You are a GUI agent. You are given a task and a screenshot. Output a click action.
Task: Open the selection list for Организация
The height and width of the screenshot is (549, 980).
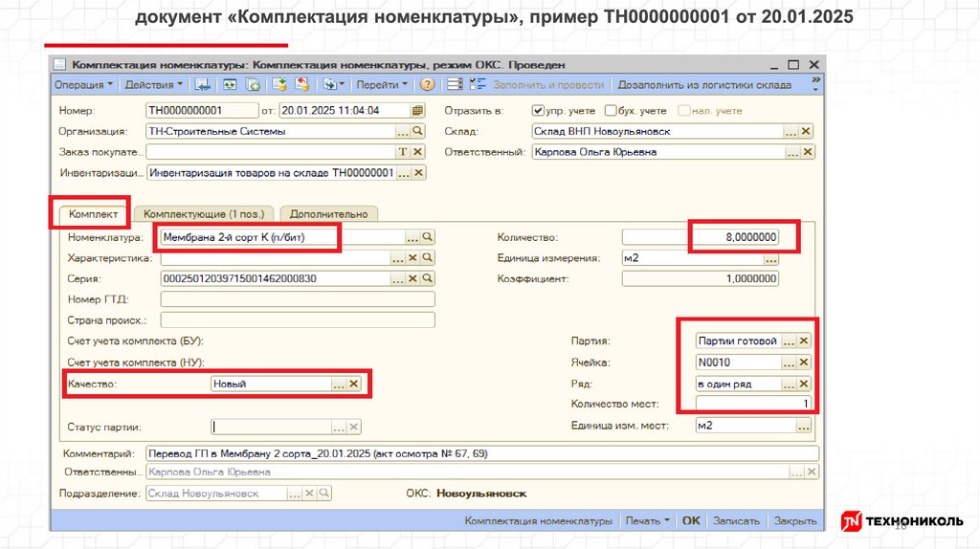[x=403, y=131]
